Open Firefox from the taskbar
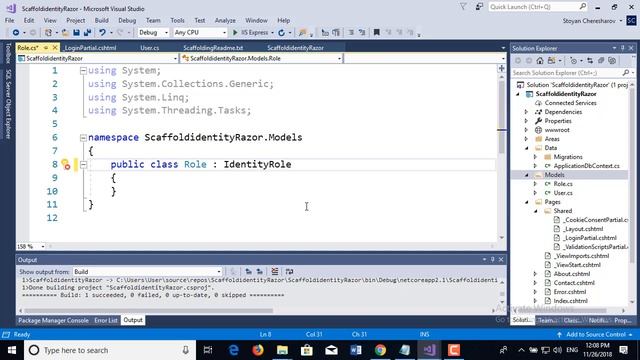The width and height of the screenshot is (640, 360). (x=258, y=350)
